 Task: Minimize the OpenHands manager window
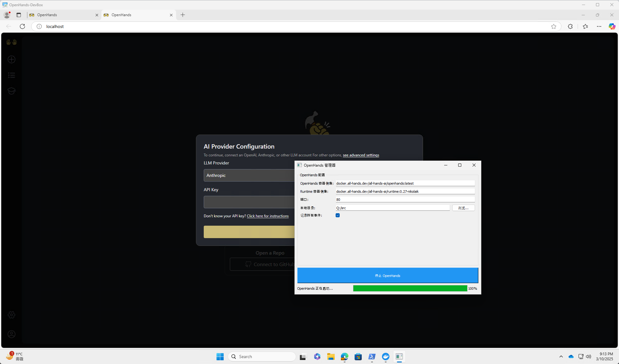[x=445, y=165]
